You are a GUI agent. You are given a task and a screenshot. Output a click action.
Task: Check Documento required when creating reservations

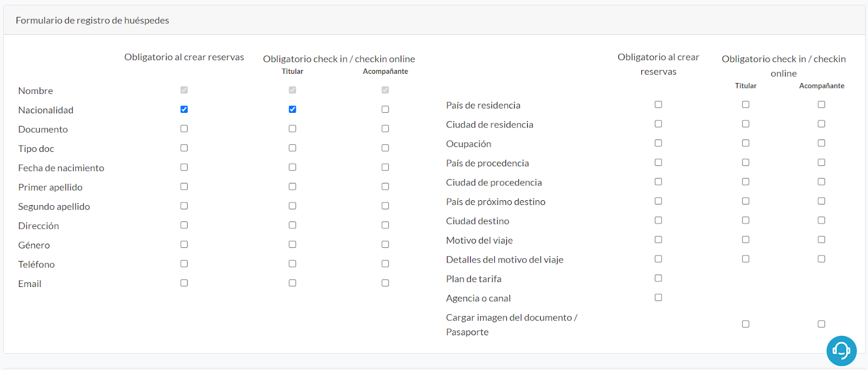(184, 129)
